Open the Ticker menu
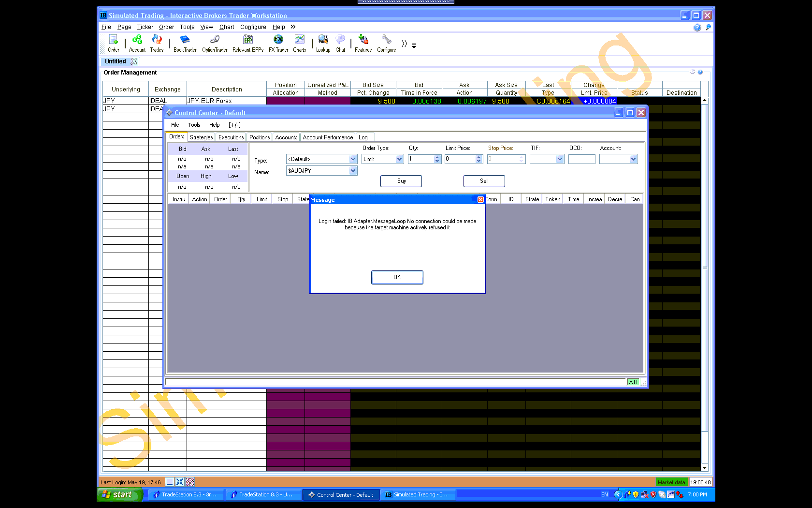 (145, 27)
